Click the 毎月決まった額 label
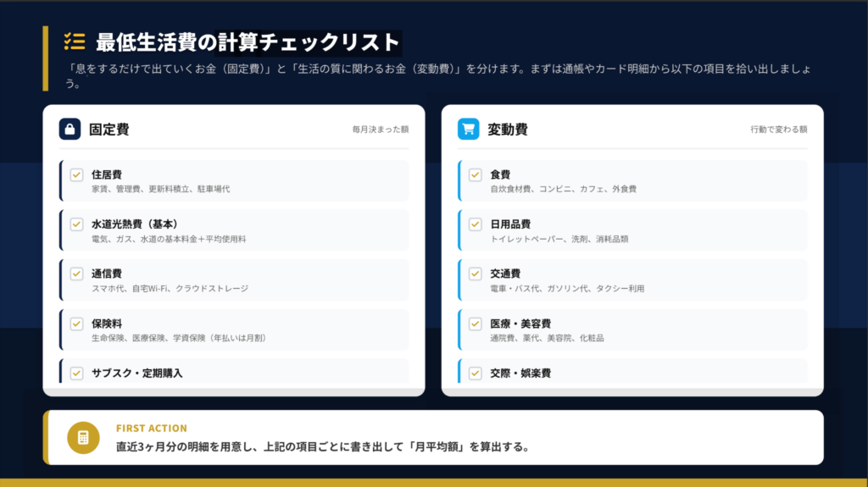 381,130
